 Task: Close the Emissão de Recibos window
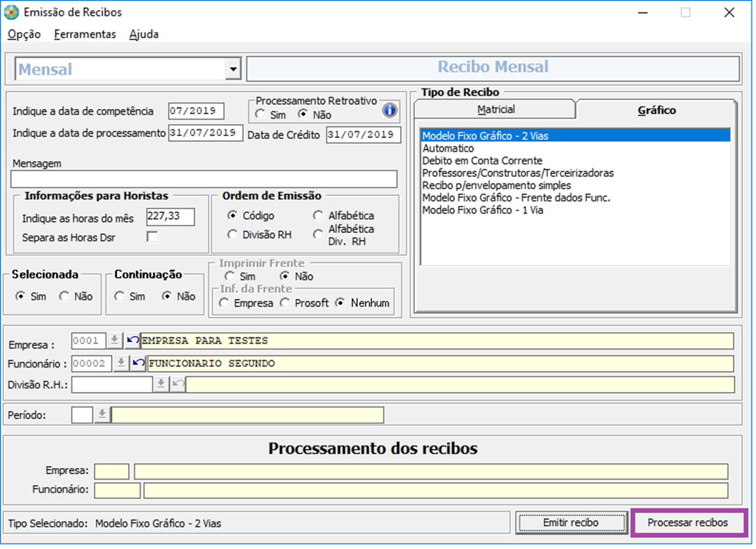pos(729,13)
